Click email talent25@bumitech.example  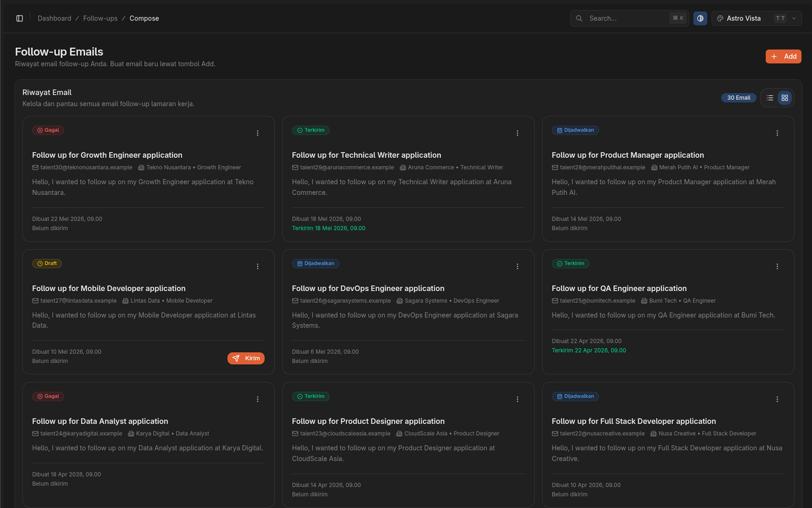coord(598,301)
